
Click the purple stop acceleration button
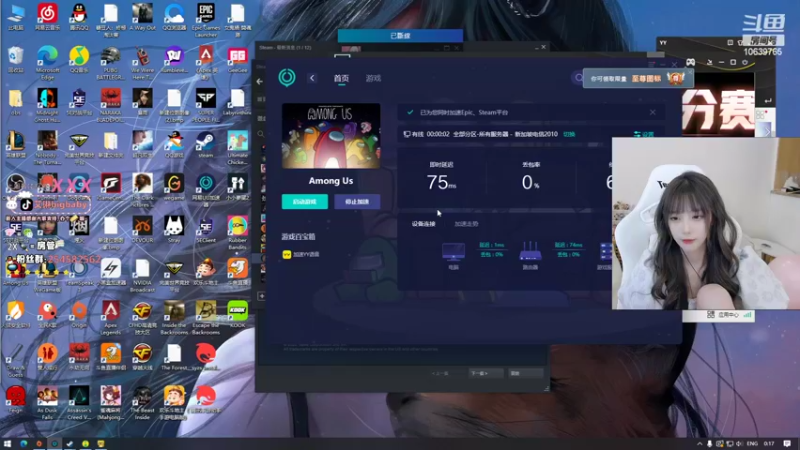pos(357,202)
